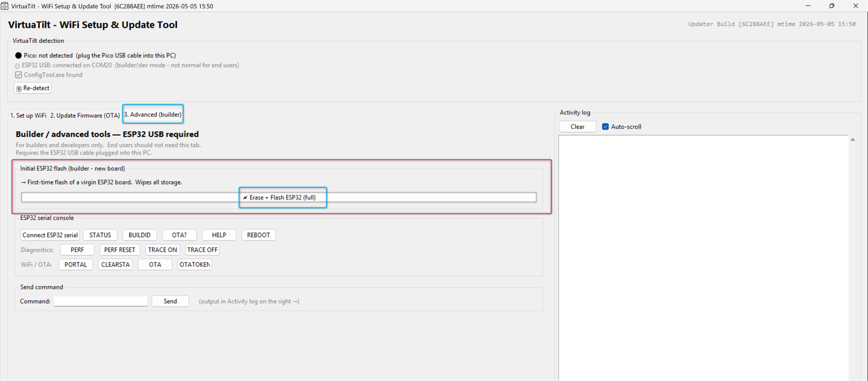The height and width of the screenshot is (381, 868).
Task: Click inside the Activity log text area
Action: [x=703, y=258]
